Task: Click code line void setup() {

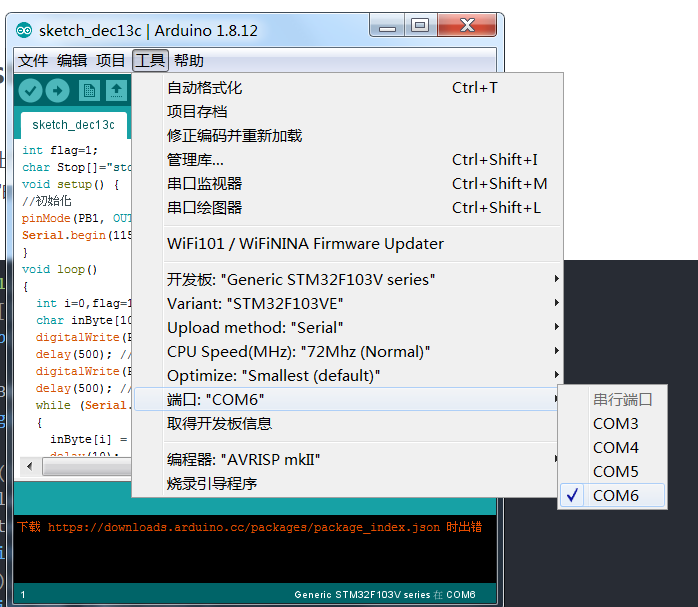Action: point(71,185)
